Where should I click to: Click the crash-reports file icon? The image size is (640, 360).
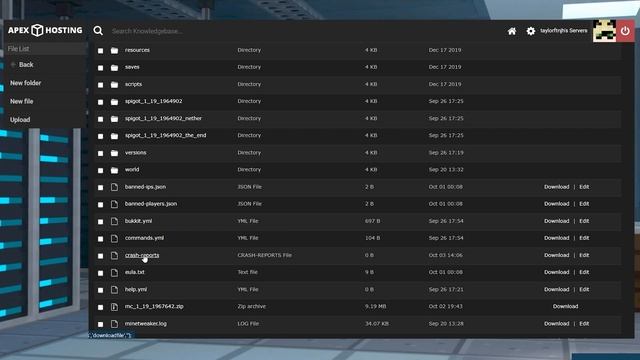pos(114,256)
